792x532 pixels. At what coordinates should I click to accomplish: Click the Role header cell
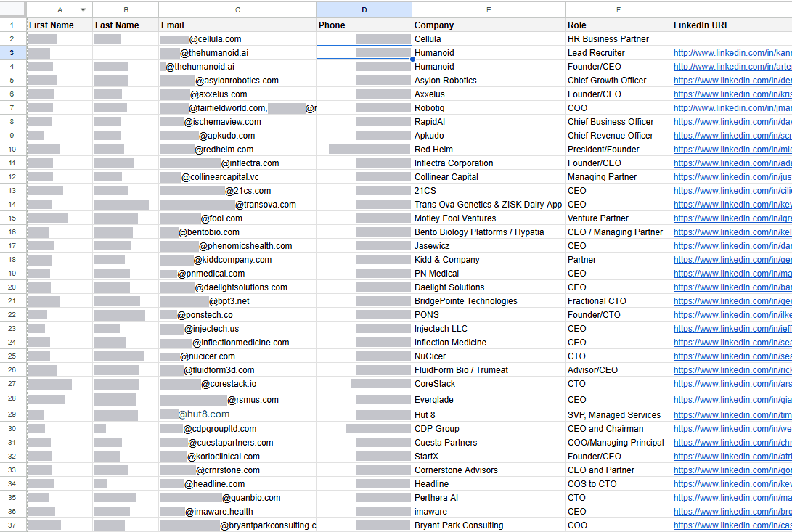coord(619,25)
